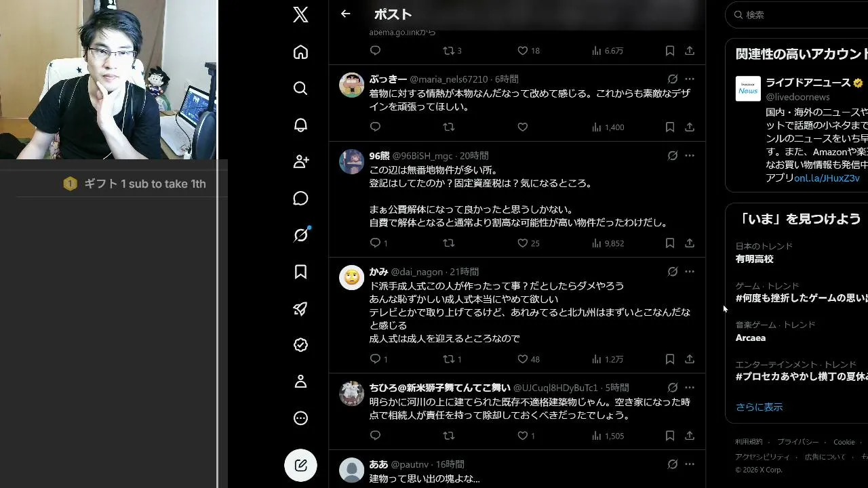Open more options for ちひろ's post
This screenshot has width=868, height=488.
click(689, 387)
